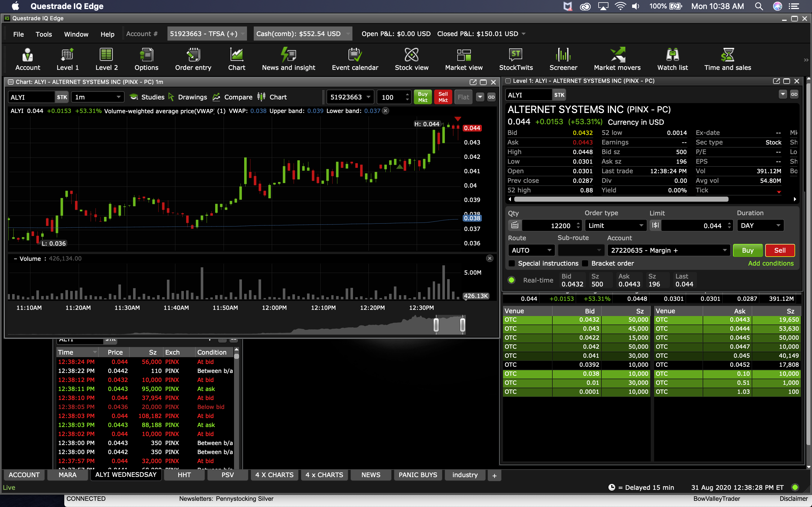Enable the Special instructions checkbox
The height and width of the screenshot is (507, 812).
click(512, 264)
